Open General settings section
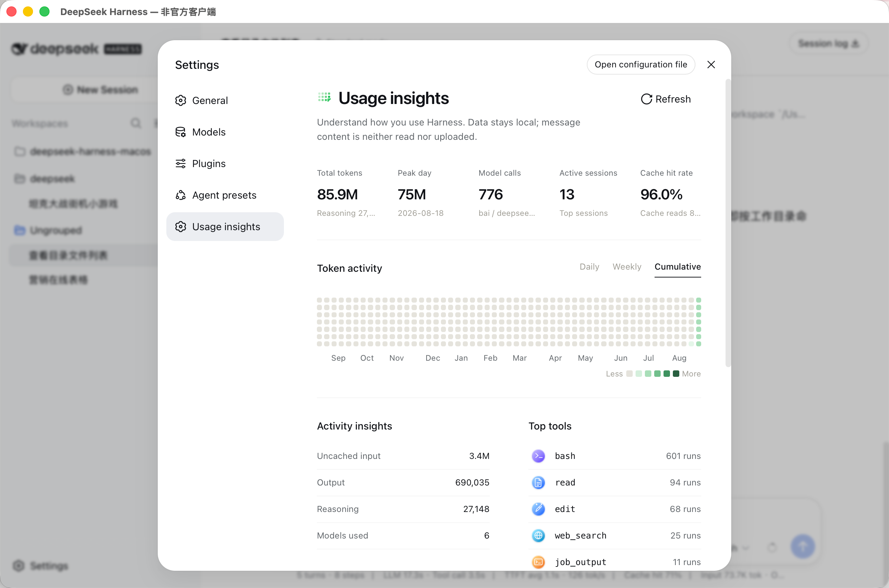 tap(225, 100)
